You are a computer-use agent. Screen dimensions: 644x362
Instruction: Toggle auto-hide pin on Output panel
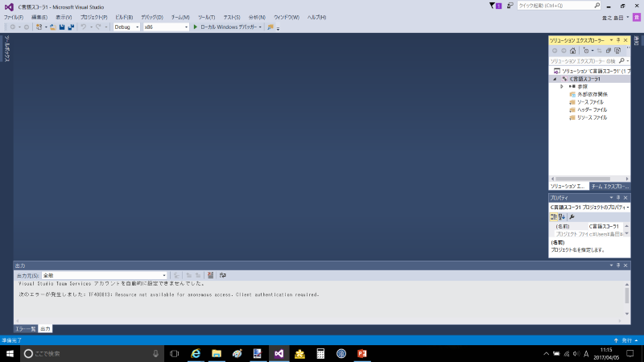pos(618,265)
